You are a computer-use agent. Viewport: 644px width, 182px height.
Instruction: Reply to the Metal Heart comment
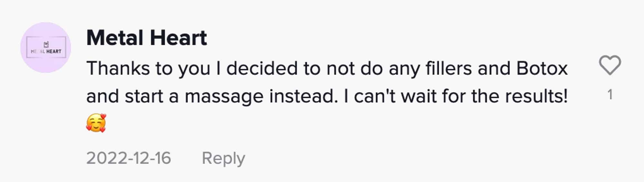click(223, 158)
